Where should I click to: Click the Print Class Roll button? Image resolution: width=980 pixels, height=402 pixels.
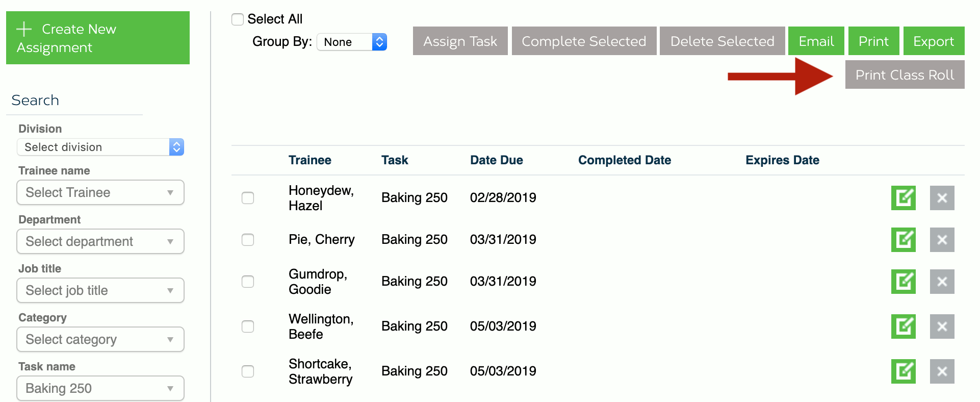[x=905, y=74]
